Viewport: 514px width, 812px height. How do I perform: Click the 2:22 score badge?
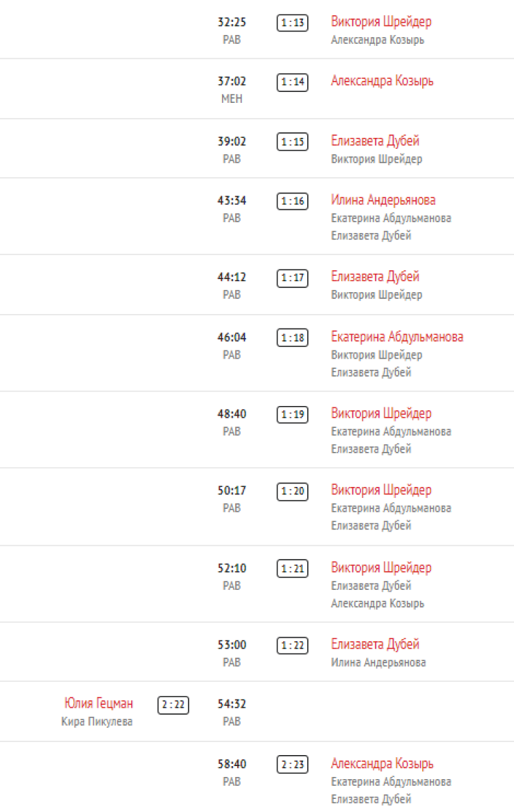pyautogui.click(x=173, y=705)
